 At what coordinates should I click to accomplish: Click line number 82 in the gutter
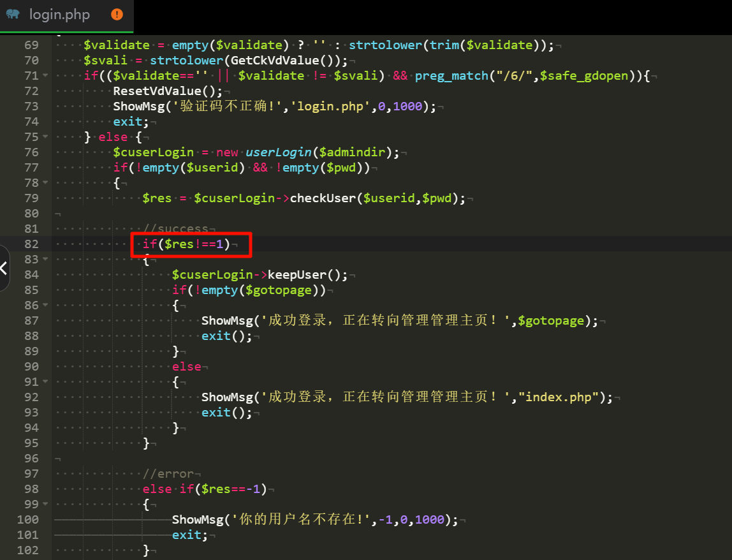click(x=31, y=244)
